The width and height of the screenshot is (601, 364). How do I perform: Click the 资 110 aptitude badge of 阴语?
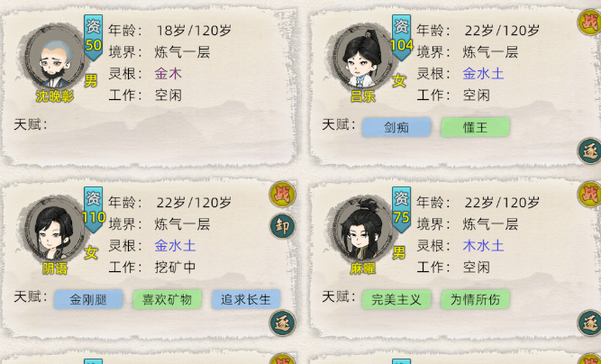coord(93,209)
